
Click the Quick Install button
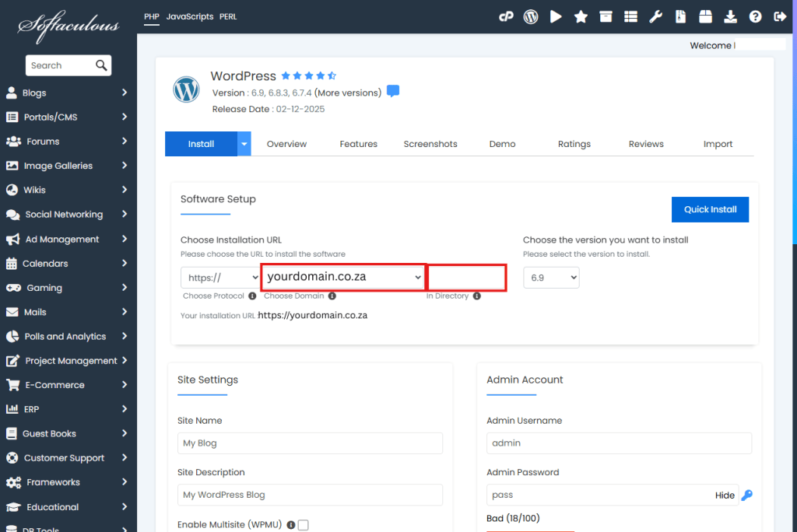(x=710, y=209)
